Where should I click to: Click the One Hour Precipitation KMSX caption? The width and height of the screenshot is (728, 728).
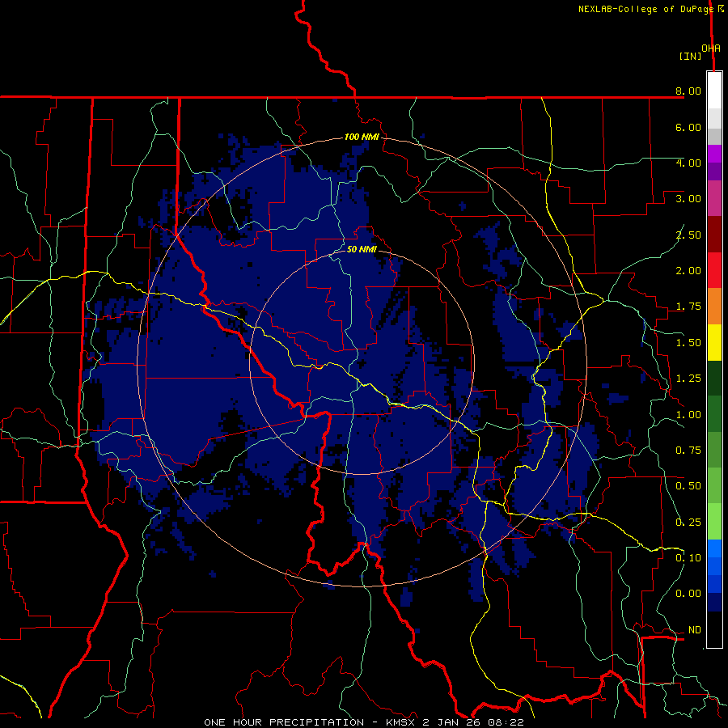point(364,722)
